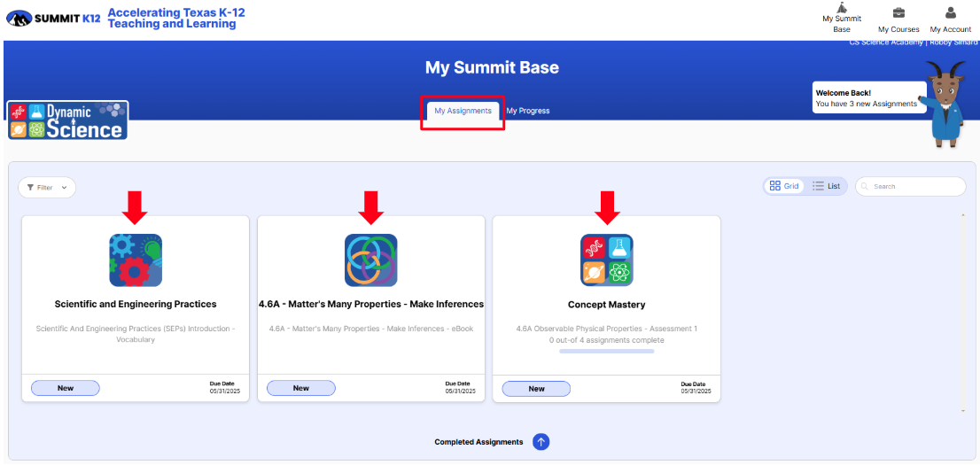The image size is (980, 465).
Task: Switch to the My Progress tab
Action: 528,112
